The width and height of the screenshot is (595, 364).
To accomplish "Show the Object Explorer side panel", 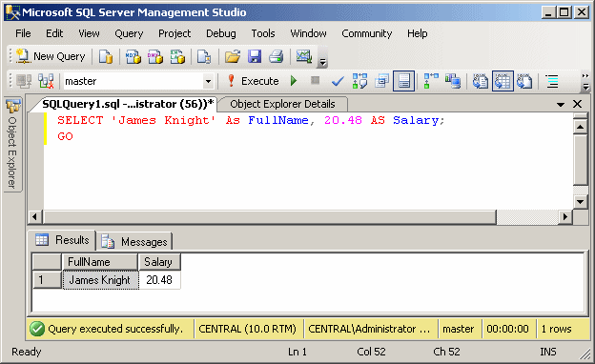I will [13, 144].
